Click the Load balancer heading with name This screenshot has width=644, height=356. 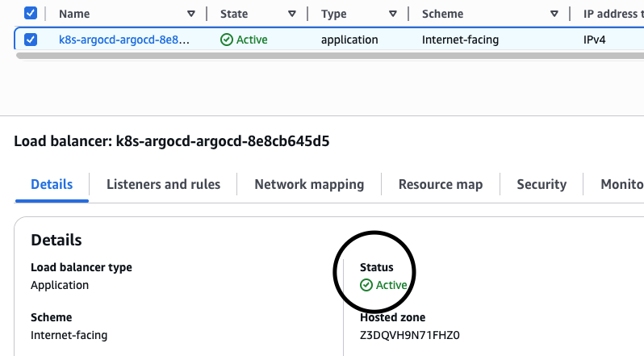171,141
